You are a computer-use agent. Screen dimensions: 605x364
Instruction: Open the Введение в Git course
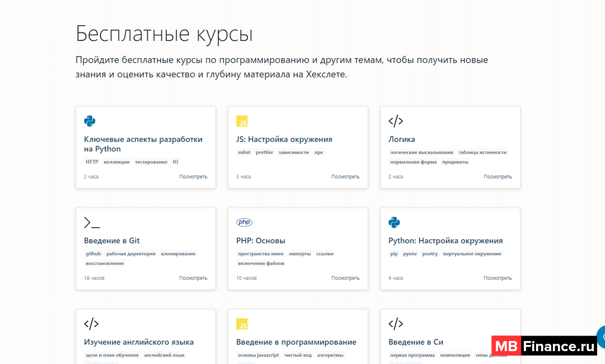(x=112, y=241)
